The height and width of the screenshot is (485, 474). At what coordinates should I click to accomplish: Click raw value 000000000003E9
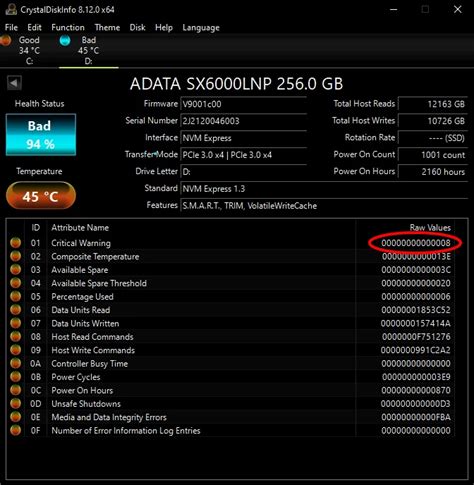416,377
